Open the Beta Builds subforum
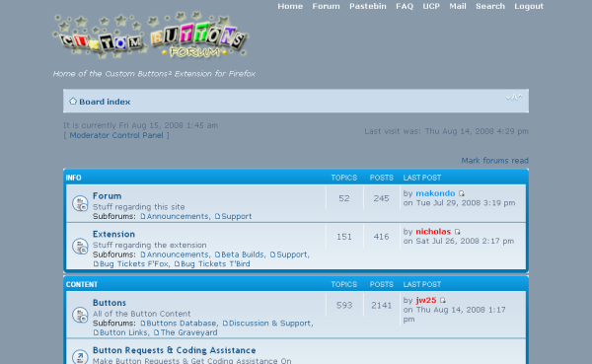Screen dimensions: 592x364 (x=243, y=255)
